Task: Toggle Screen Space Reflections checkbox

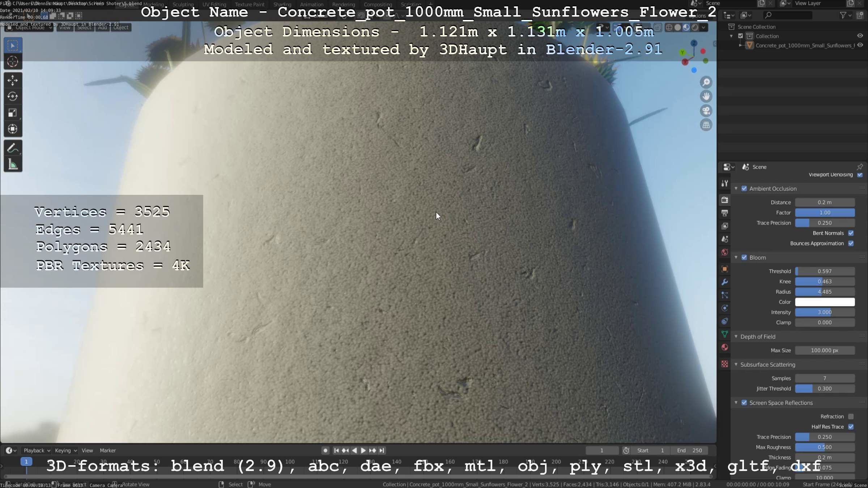Action: click(744, 403)
